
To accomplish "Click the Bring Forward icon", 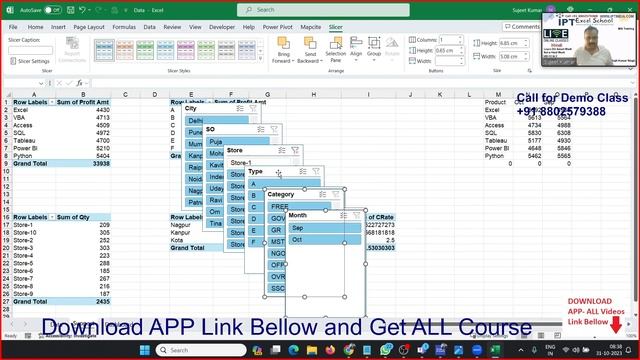I will [283, 43].
